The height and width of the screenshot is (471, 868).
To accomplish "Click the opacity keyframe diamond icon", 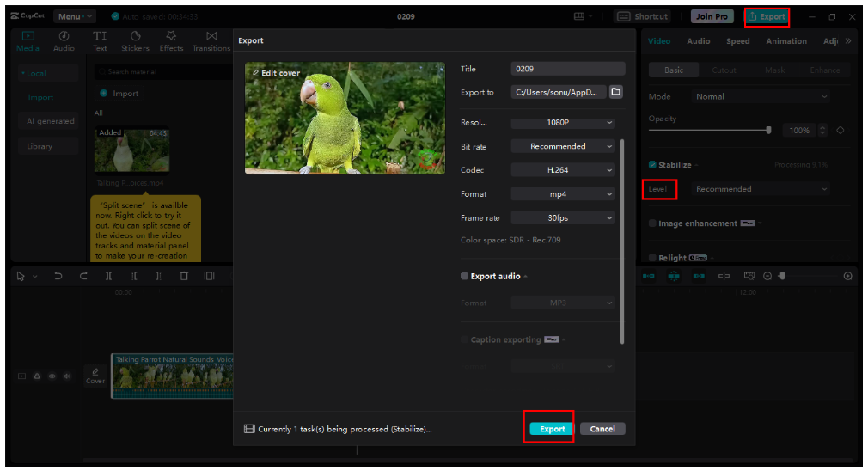I will click(840, 130).
